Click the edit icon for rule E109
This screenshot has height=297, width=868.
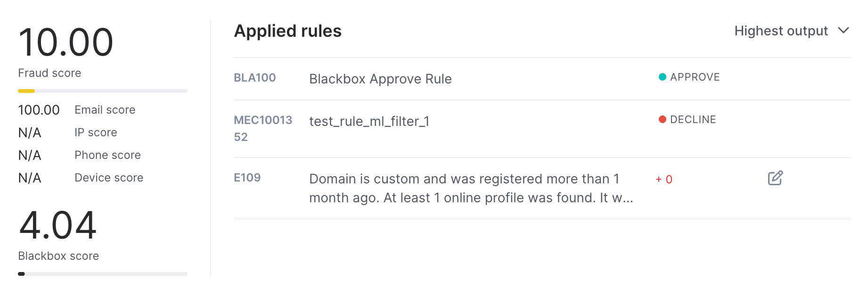775,178
